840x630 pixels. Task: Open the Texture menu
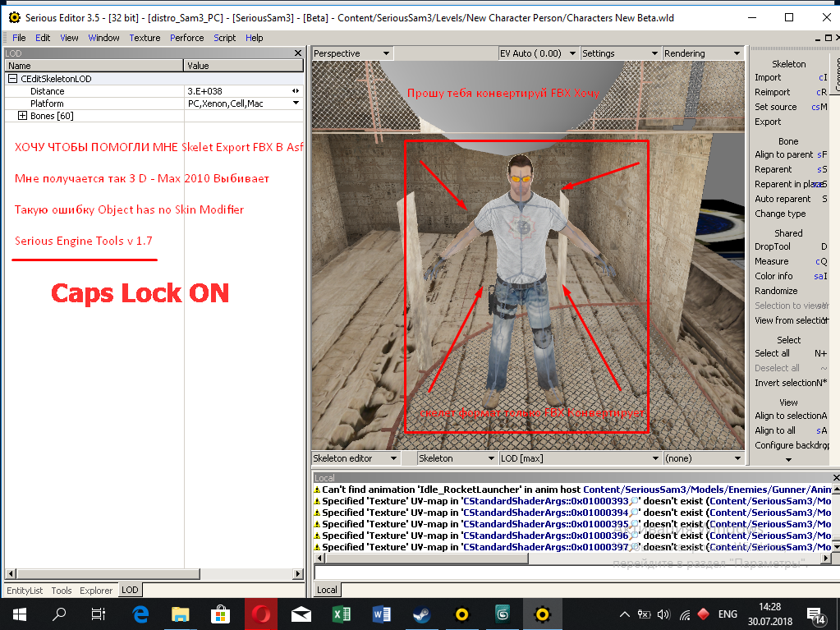click(145, 38)
